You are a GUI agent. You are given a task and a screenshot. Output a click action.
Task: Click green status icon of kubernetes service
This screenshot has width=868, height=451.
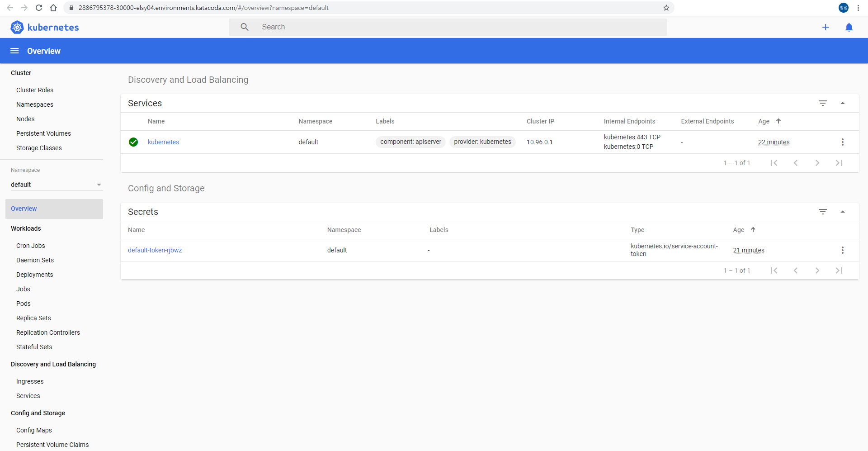point(133,142)
